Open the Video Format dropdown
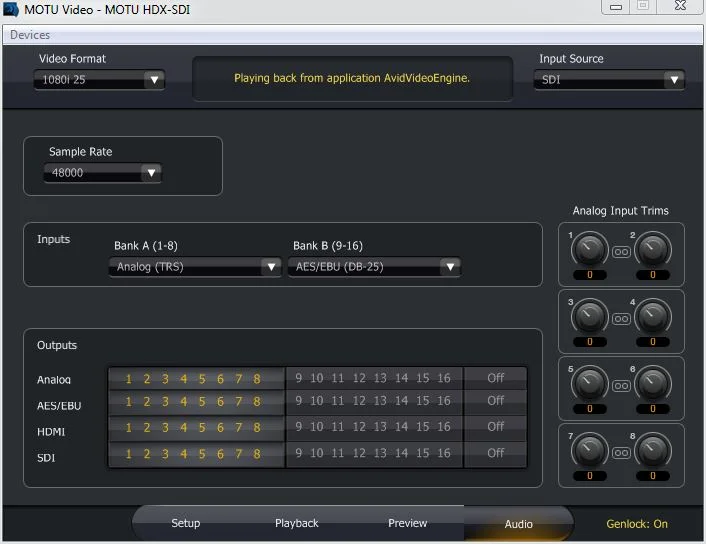The image size is (706, 544). 100,80
